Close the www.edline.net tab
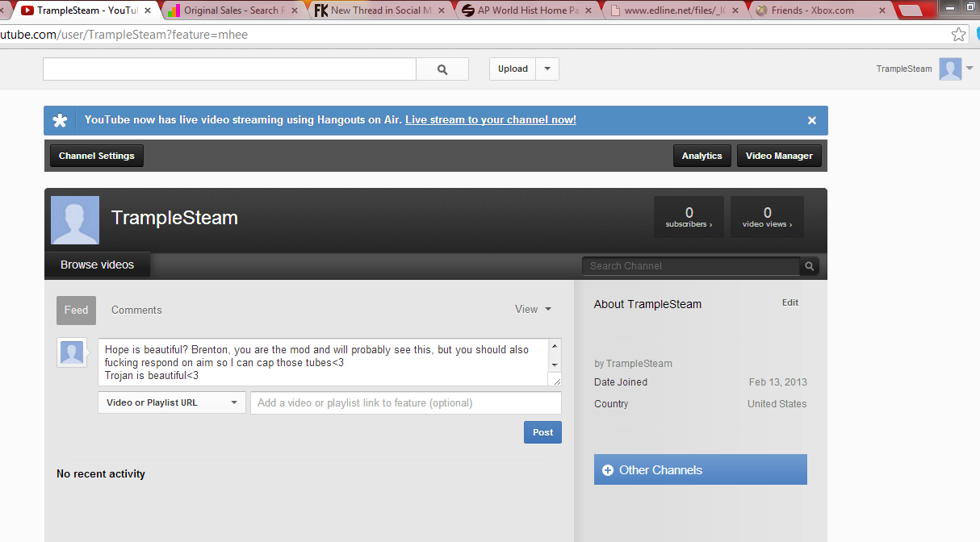Viewport: 980px width, 542px height. (x=735, y=10)
